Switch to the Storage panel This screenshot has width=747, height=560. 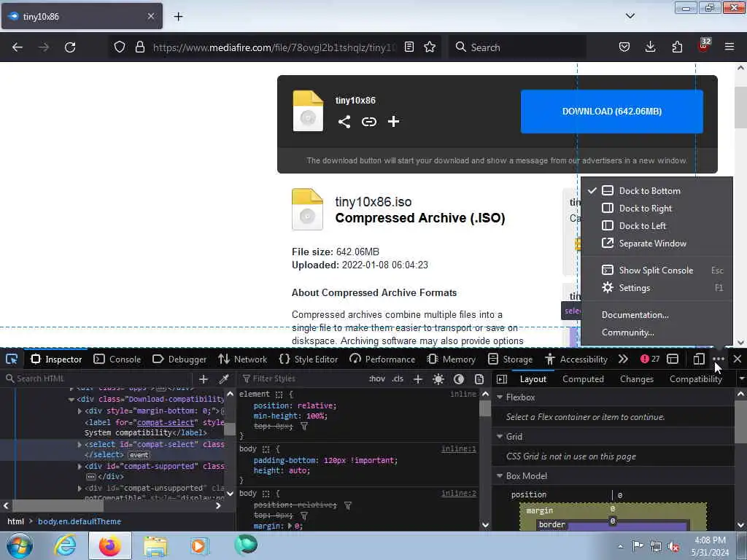pyautogui.click(x=510, y=359)
